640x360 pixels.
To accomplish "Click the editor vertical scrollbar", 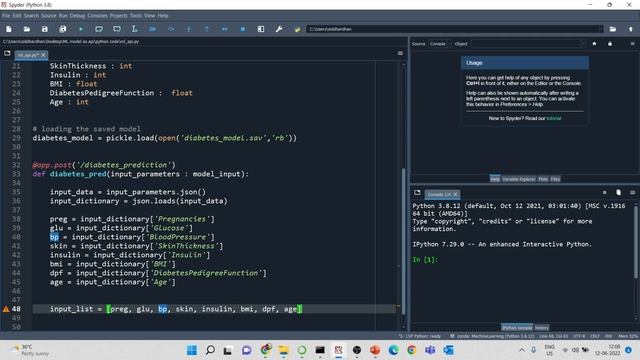I will 404,241.
